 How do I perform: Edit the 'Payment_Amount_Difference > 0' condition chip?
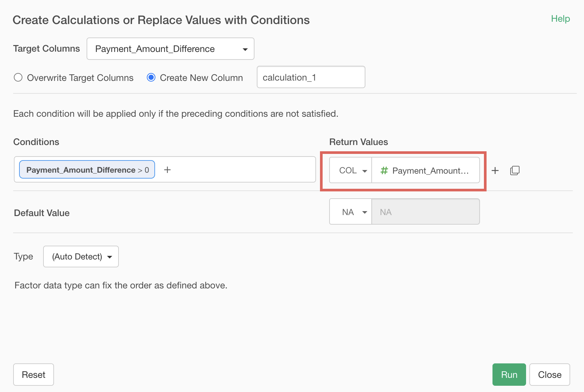point(87,170)
